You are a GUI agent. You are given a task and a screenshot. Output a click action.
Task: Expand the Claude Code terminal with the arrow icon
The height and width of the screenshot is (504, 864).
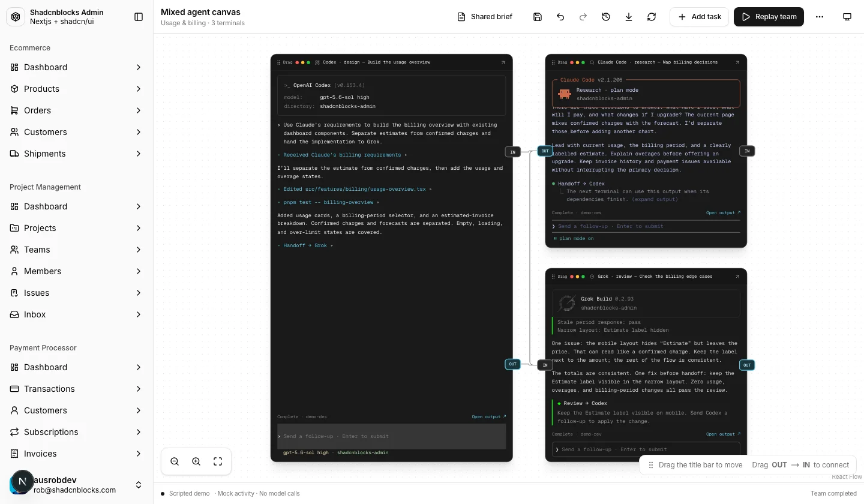737,62
